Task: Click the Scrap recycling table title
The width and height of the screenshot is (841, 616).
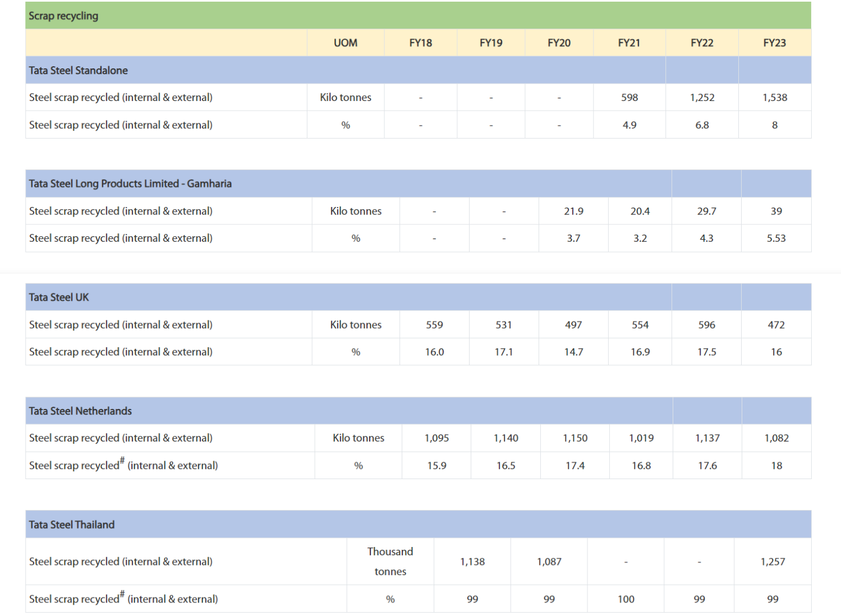Action: pyautogui.click(x=63, y=16)
